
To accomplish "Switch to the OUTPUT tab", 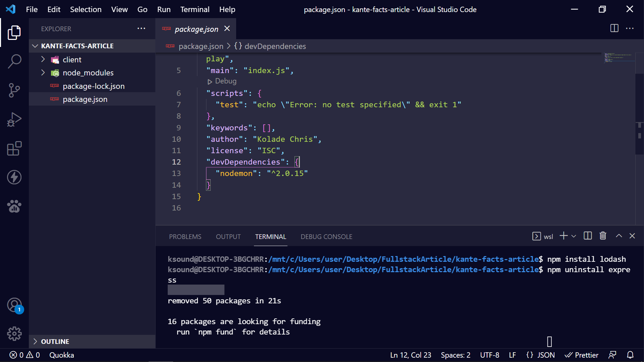I will click(228, 237).
